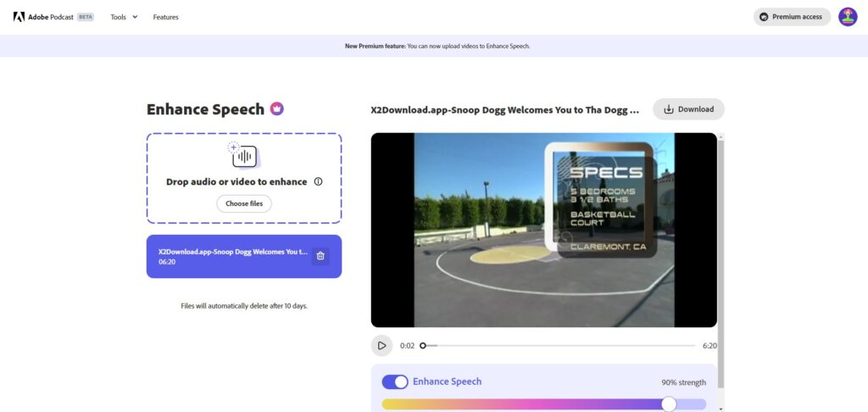Open the user profile avatar
Screen dimensions: 868x412
[848, 17]
